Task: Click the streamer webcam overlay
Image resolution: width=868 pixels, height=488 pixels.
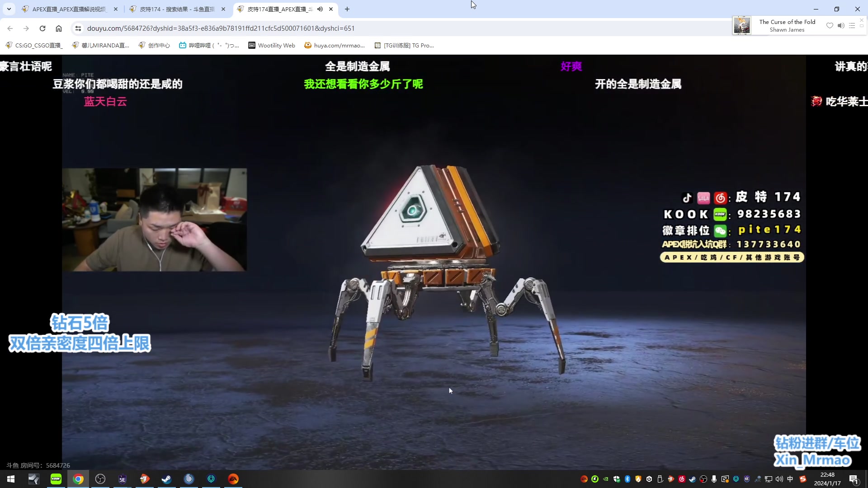Action: (x=154, y=220)
